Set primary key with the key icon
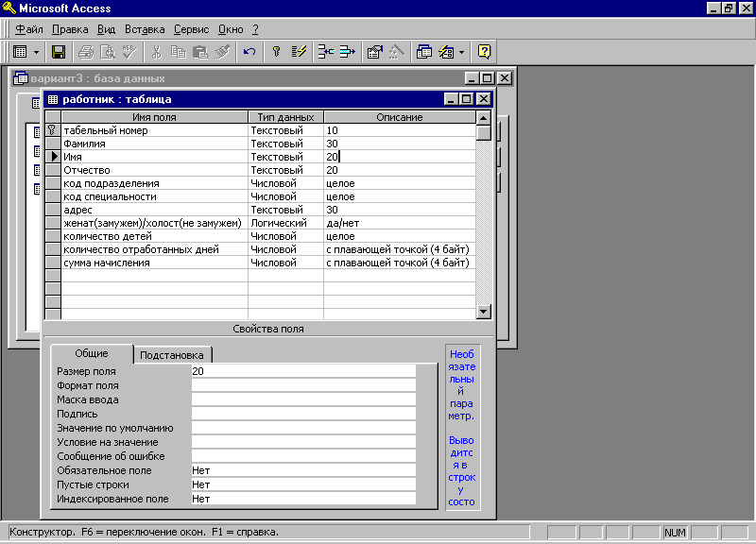The width and height of the screenshot is (756, 544). [277, 52]
